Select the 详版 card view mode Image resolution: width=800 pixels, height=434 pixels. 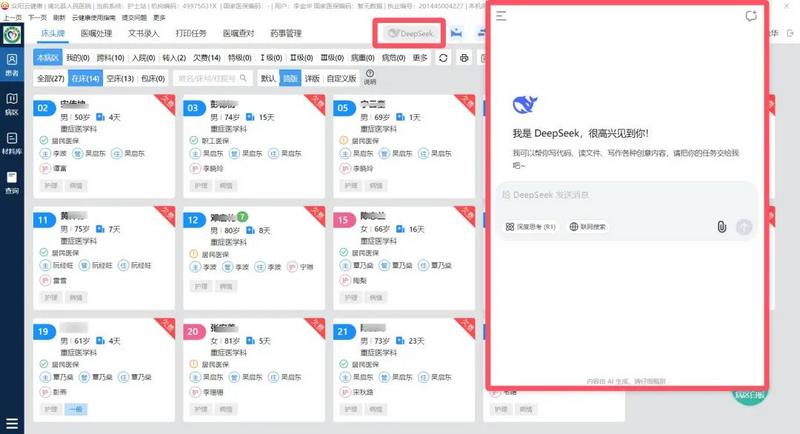(312, 78)
